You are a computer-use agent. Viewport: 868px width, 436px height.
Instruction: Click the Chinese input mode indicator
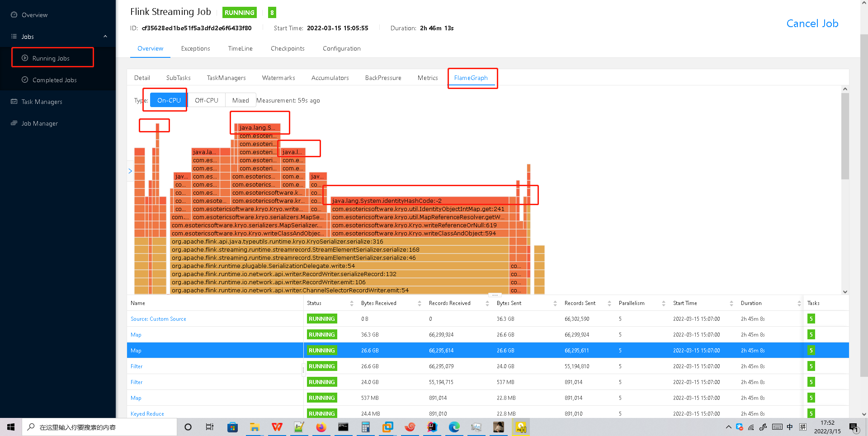click(790, 427)
